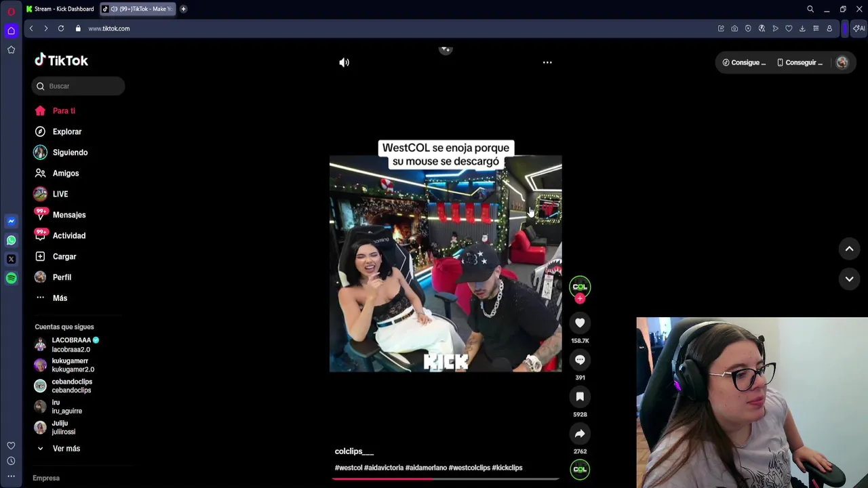The image size is (868, 488).
Task: Open the juliirossi account
Action: (x=63, y=428)
